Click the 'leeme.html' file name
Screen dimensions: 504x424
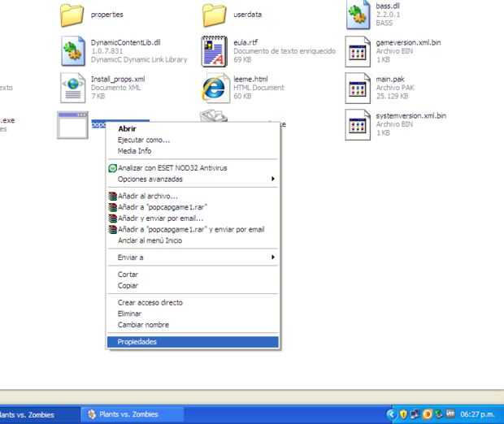[250, 79]
